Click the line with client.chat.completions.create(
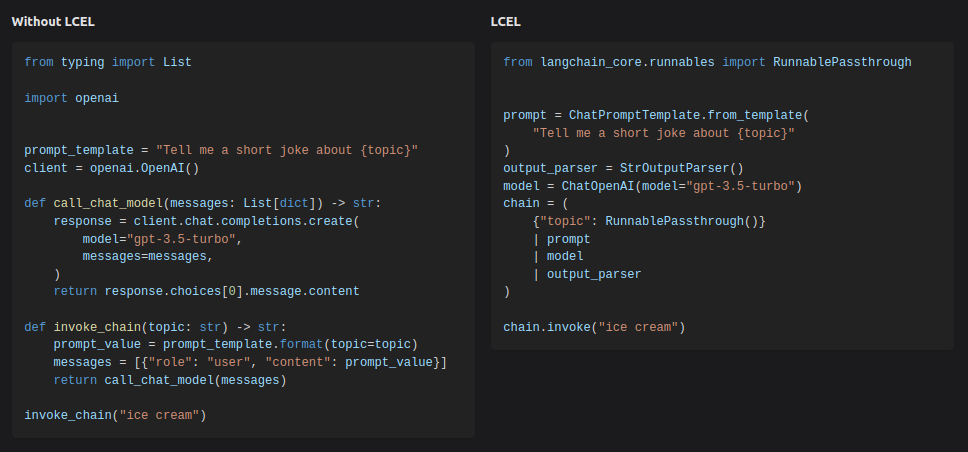This screenshot has height=452, width=968. tap(206, 221)
